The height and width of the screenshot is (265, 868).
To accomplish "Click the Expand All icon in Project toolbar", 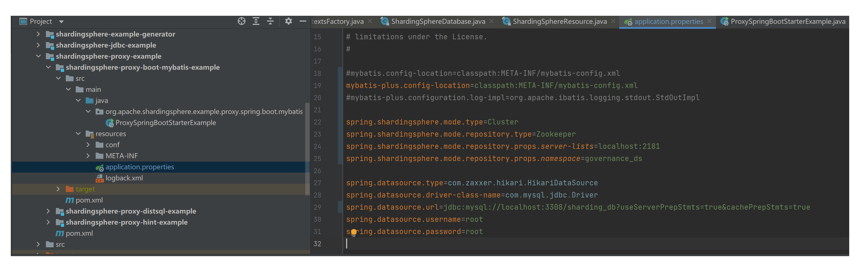I will 256,21.
